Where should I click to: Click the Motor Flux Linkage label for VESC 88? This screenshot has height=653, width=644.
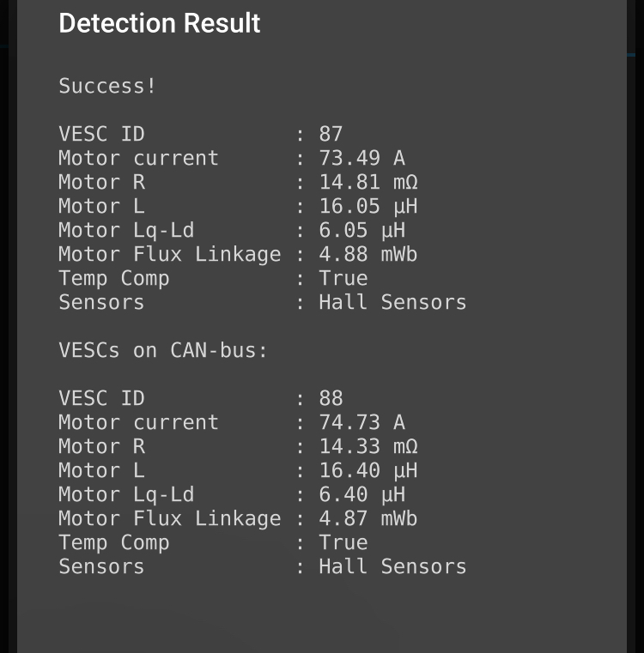[170, 519]
